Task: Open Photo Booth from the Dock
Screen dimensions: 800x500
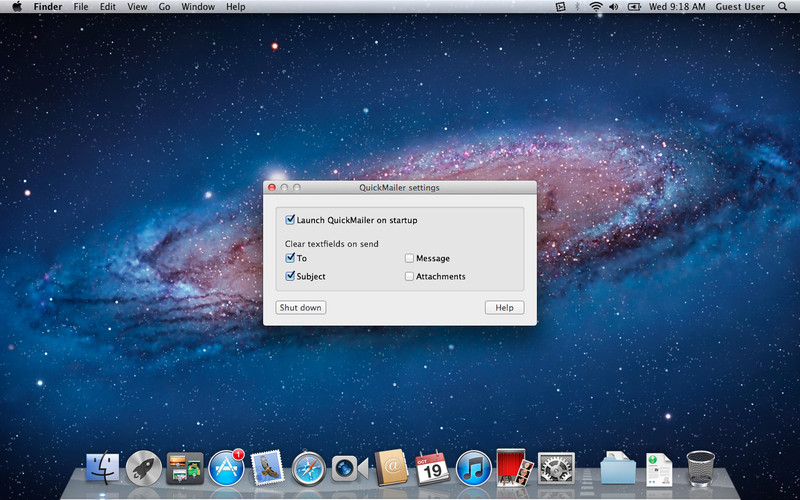Action: 513,466
